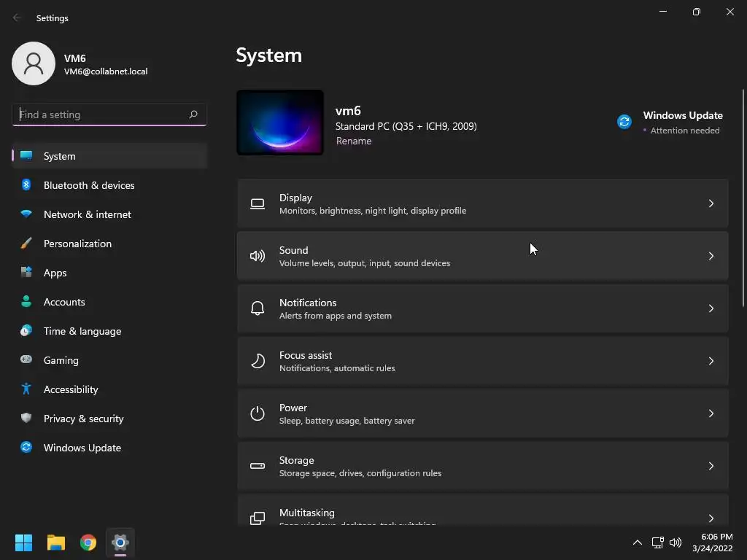This screenshot has height=560, width=747.
Task: Open the Personalization section
Action: [x=109, y=244]
